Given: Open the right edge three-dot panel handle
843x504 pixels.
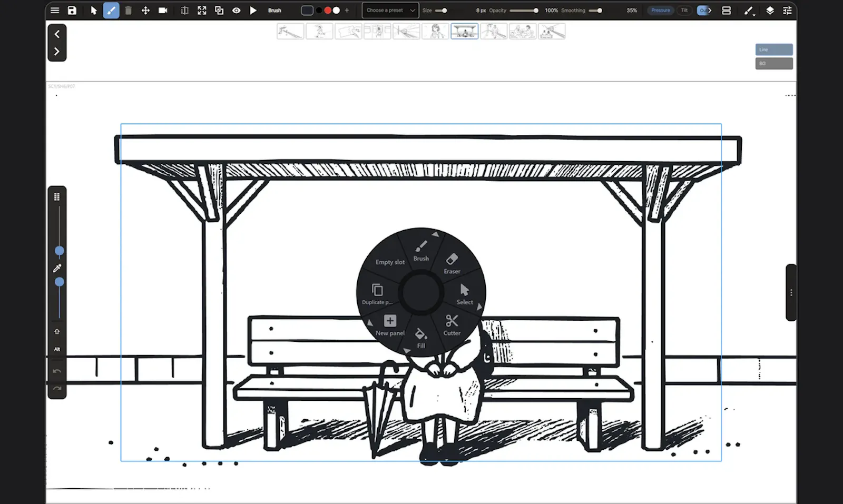Looking at the screenshot, I should [791, 292].
